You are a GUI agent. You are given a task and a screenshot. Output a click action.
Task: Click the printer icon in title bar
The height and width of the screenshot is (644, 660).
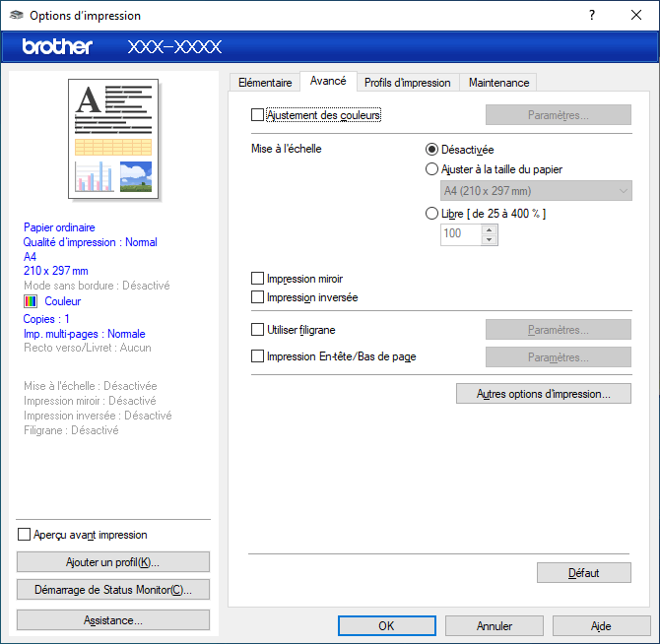[15, 16]
